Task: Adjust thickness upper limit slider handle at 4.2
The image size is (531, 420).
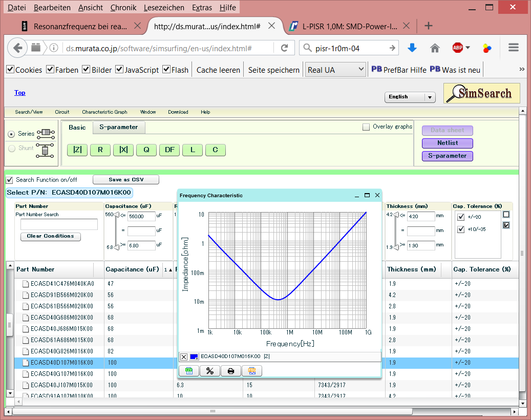Action: click(396, 215)
